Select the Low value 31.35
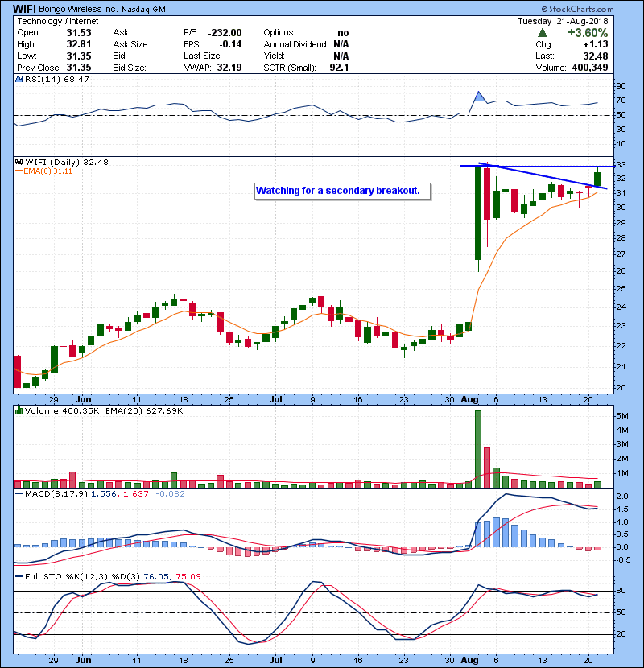The height and width of the screenshot is (668, 644). [x=79, y=56]
